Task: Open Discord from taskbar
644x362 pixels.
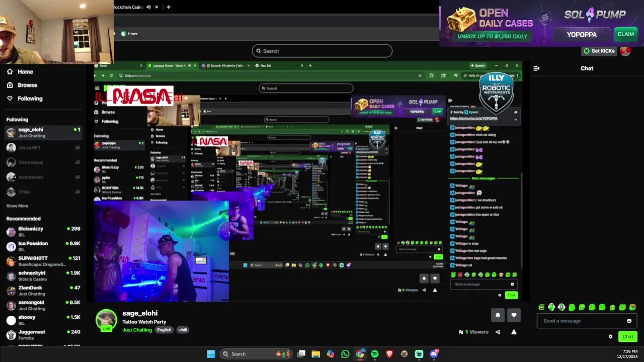Action: [x=434, y=354]
